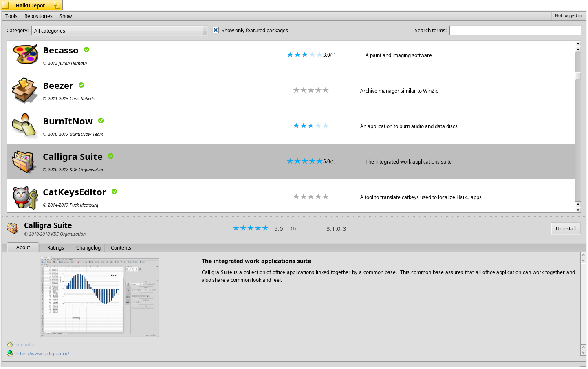The width and height of the screenshot is (588, 369).
Task: Click 'A paint and imaging software' description
Action: 399,55
